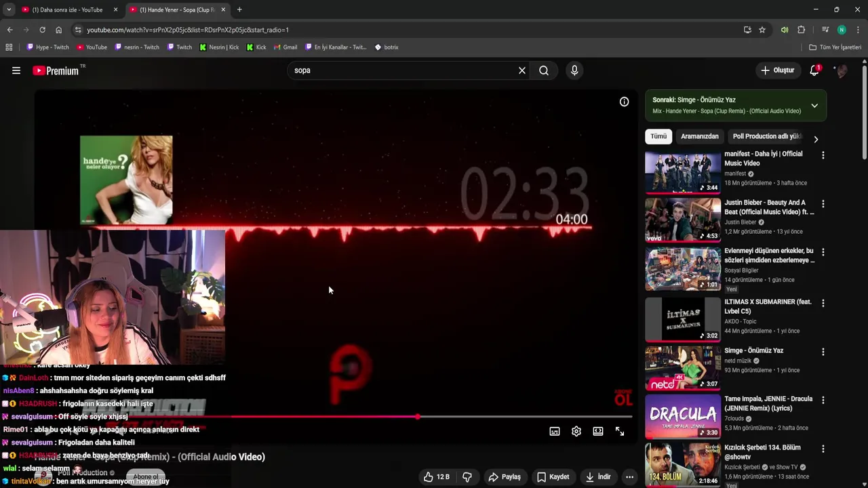The image size is (868, 488).
Task: Open Kızılcık Şerbeti 134. Bölüm thumbnail
Action: pyautogui.click(x=683, y=465)
